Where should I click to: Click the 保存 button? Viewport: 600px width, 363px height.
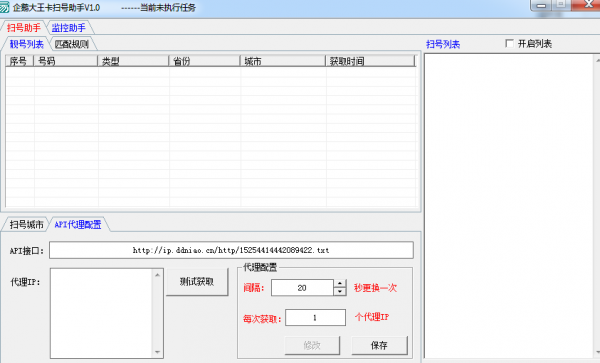(x=379, y=345)
